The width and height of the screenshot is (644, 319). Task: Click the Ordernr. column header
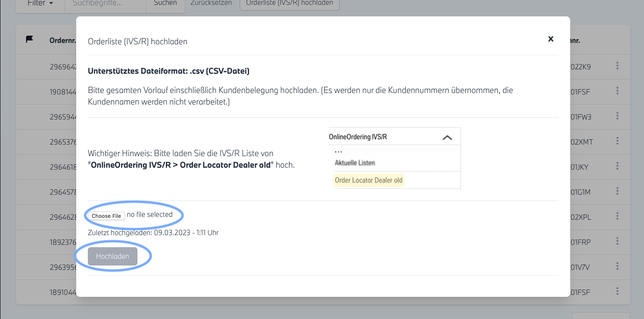click(63, 40)
